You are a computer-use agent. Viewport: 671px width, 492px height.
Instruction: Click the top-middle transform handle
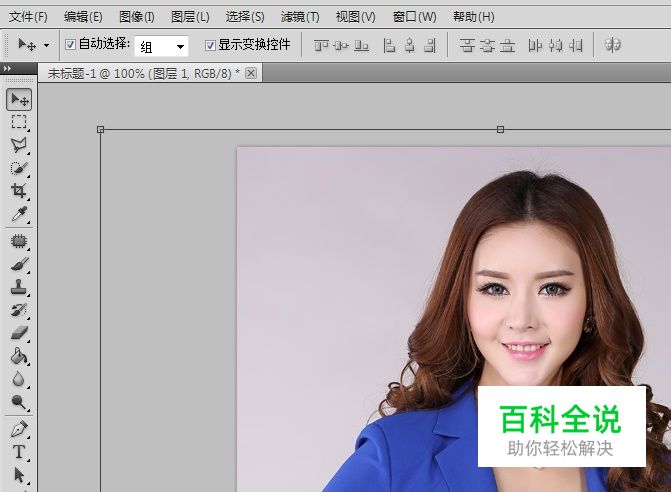point(500,129)
